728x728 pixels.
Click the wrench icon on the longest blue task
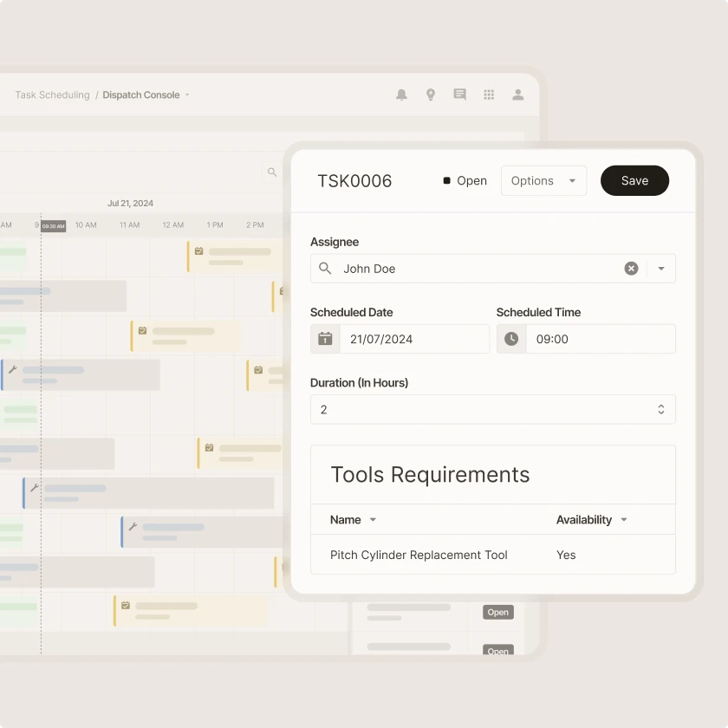pos(35,487)
